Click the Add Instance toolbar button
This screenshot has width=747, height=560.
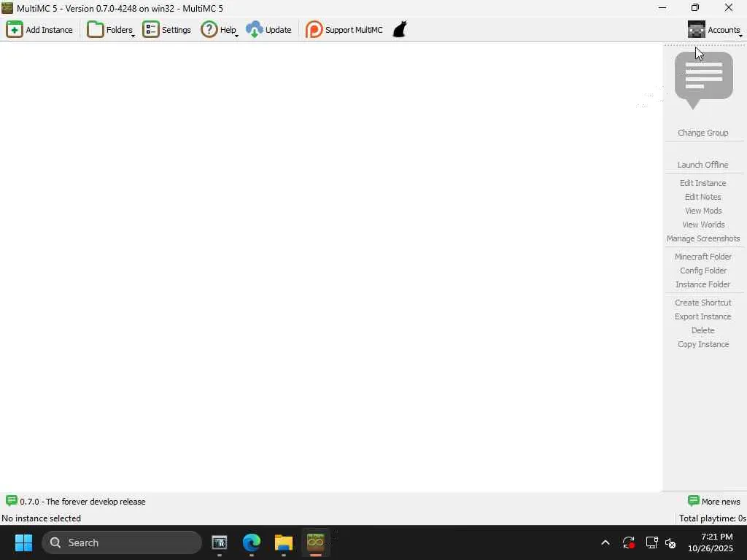coord(39,29)
